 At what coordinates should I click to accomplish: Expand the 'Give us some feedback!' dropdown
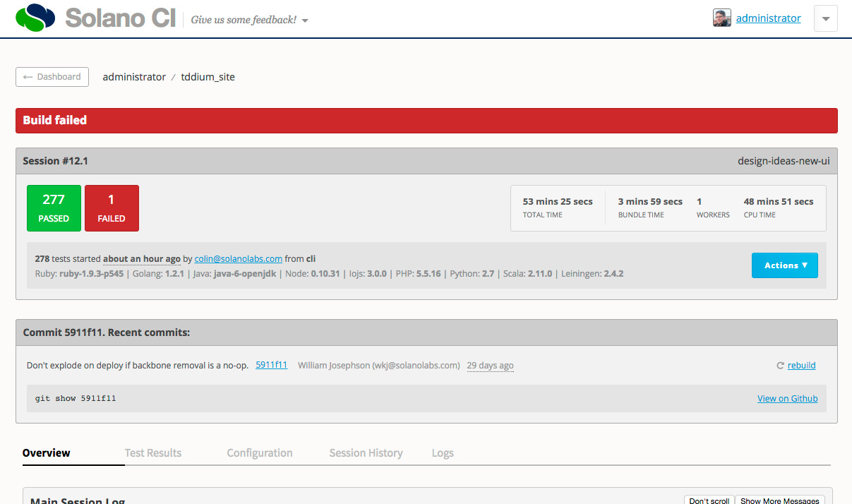click(250, 20)
